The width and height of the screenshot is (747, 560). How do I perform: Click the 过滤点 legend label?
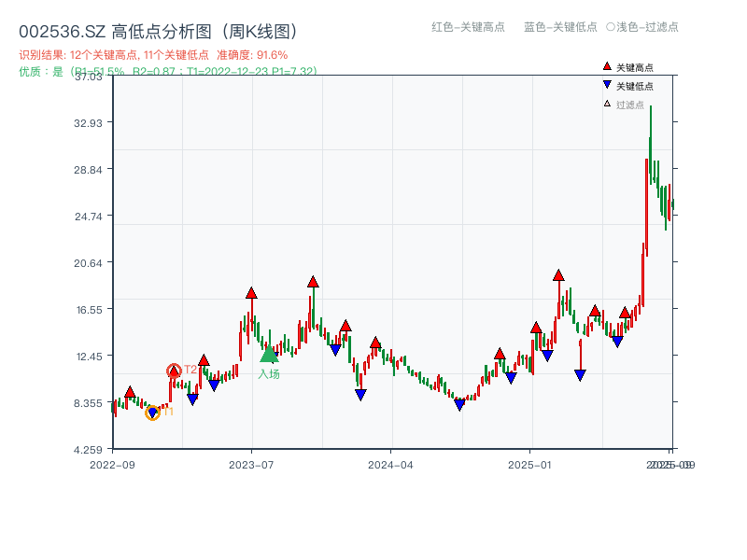tap(629, 105)
